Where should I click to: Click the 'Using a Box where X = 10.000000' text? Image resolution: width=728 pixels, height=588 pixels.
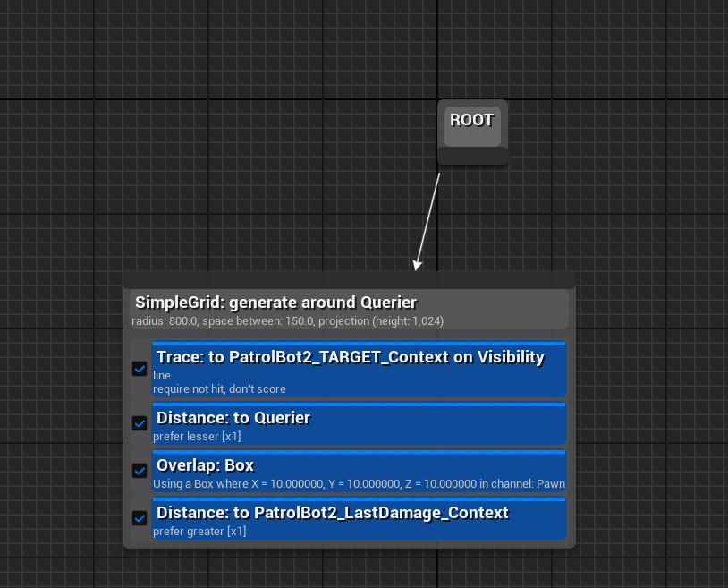tap(359, 484)
